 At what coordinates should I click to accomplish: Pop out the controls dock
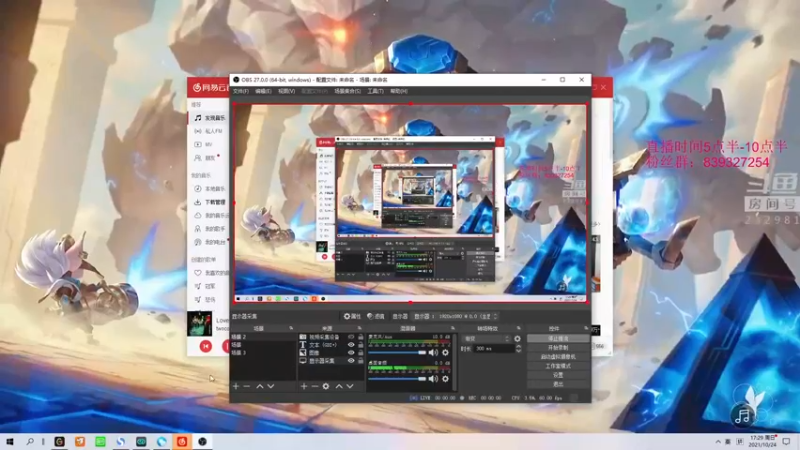586,328
